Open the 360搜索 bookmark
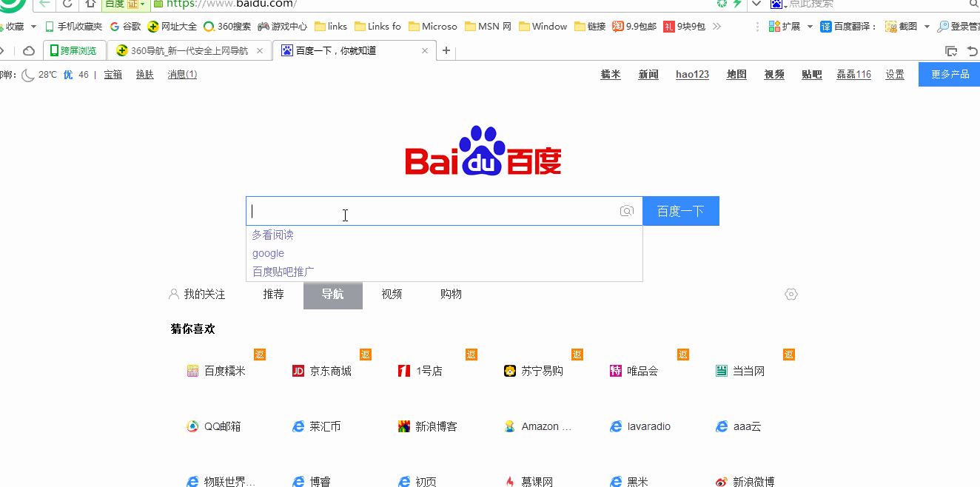This screenshot has height=487, width=980. [x=227, y=27]
